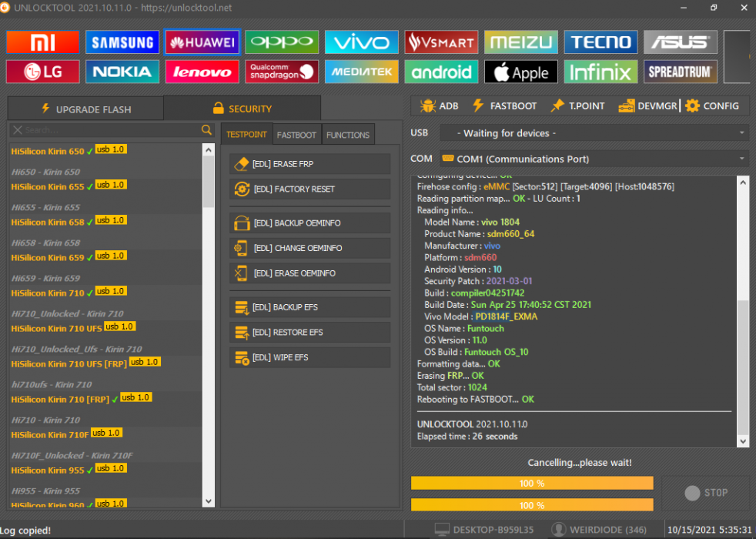The height and width of the screenshot is (539, 756).
Task: Click log panel scroll-up arrow
Action: coord(743,182)
